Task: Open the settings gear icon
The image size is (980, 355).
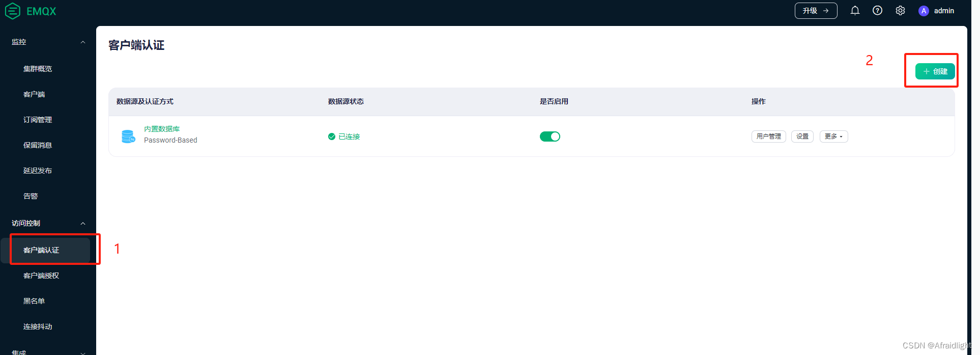Action: tap(900, 11)
